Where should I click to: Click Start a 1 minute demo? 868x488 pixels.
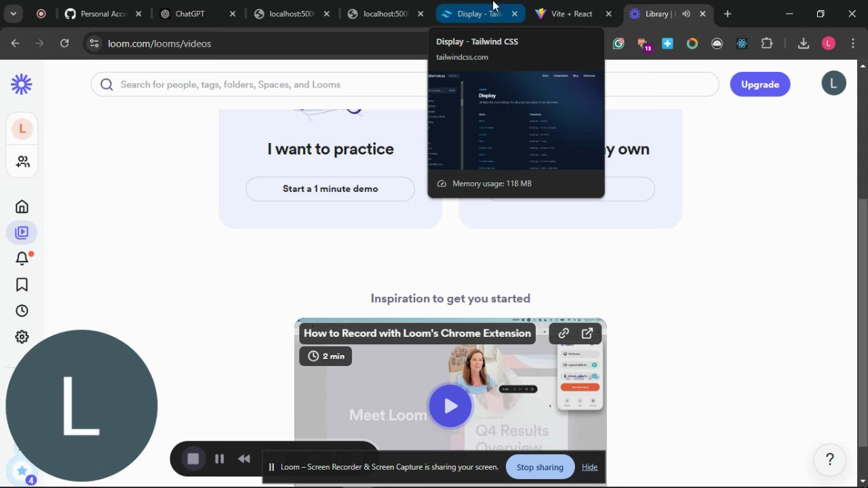330,189
